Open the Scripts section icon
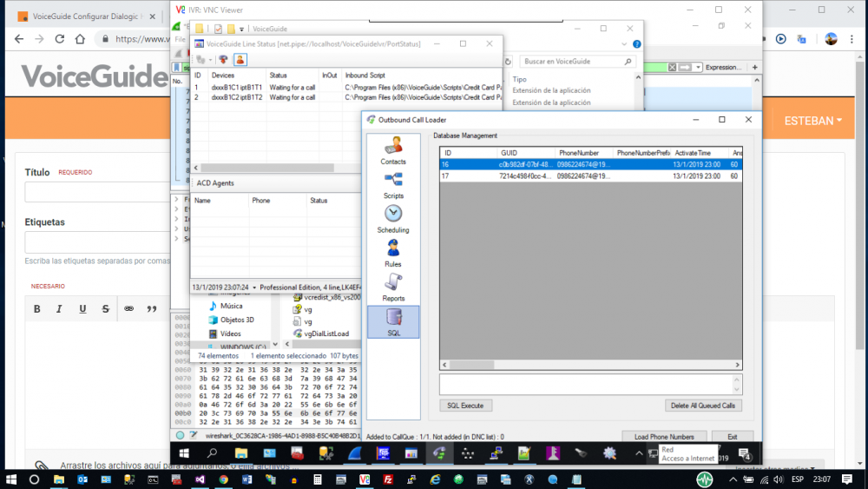868x489 pixels. (x=392, y=183)
